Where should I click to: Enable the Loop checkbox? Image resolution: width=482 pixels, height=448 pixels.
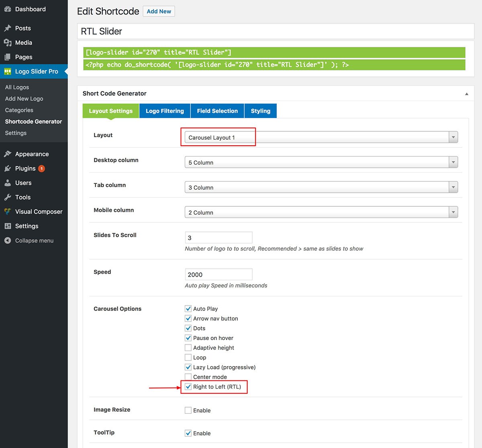click(188, 357)
